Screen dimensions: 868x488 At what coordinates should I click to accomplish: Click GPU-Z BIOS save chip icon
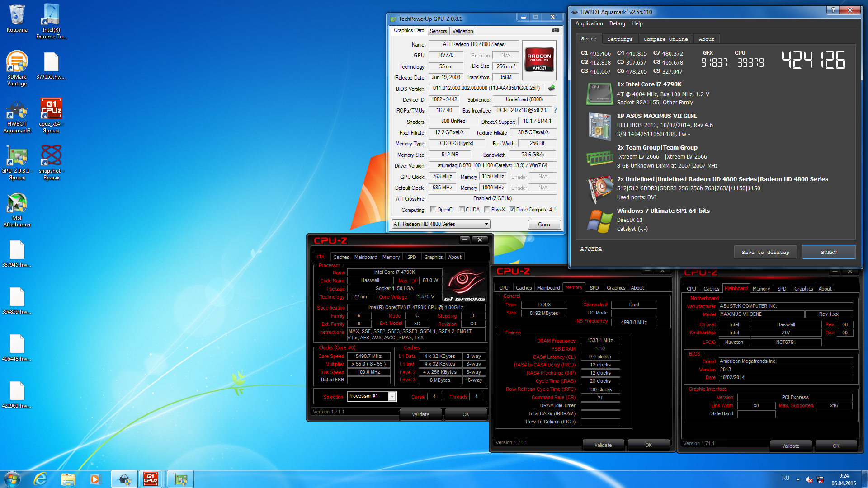coord(552,88)
